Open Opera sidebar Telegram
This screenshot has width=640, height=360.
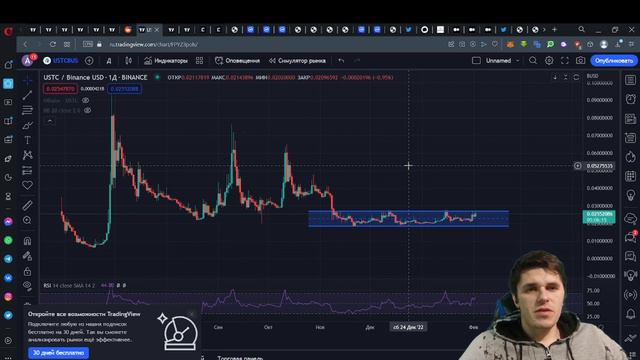pos(8,259)
